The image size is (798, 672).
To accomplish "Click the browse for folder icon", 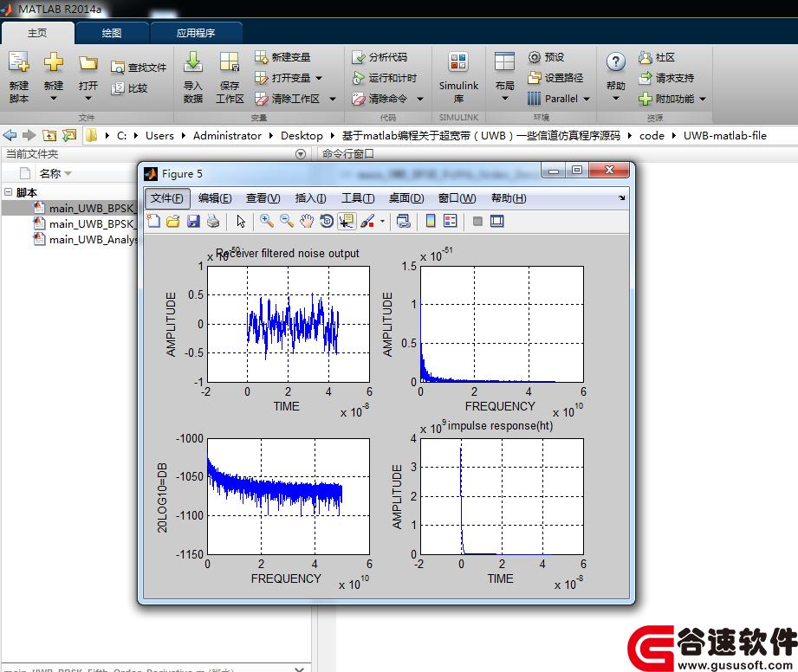I will click(x=69, y=135).
